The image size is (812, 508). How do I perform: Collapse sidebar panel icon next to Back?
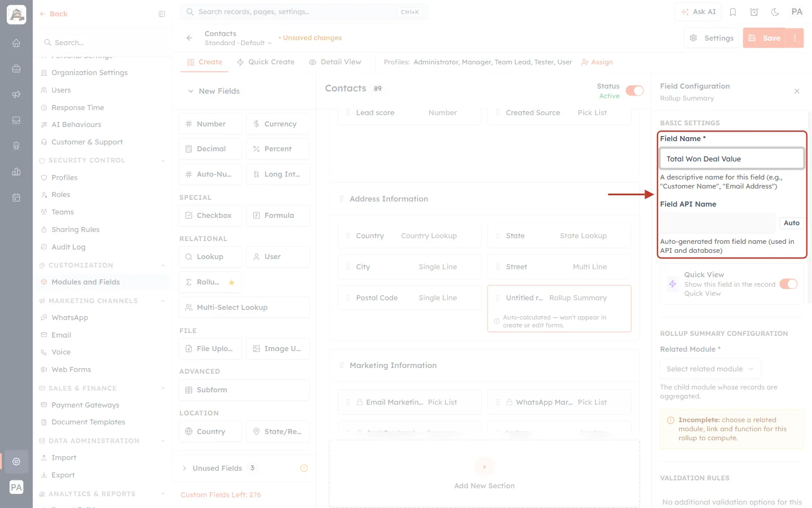pos(162,14)
